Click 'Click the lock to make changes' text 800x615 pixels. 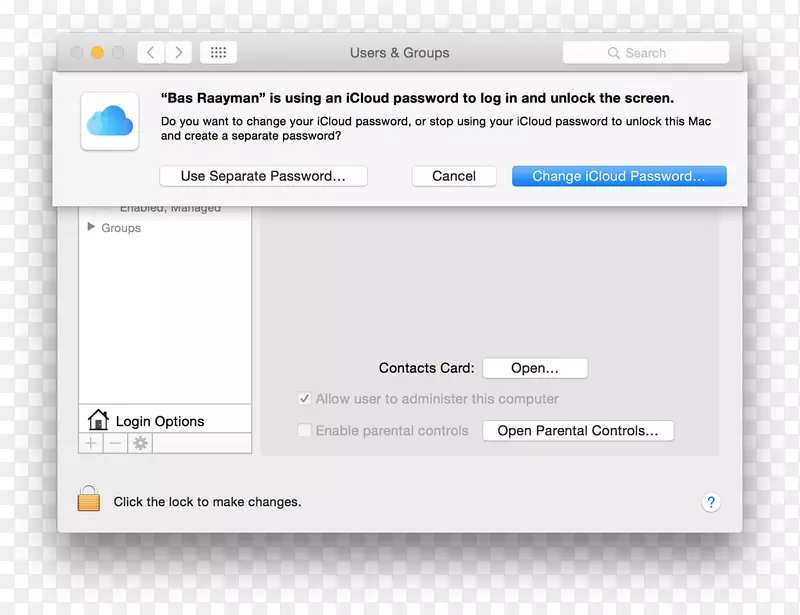click(x=207, y=502)
